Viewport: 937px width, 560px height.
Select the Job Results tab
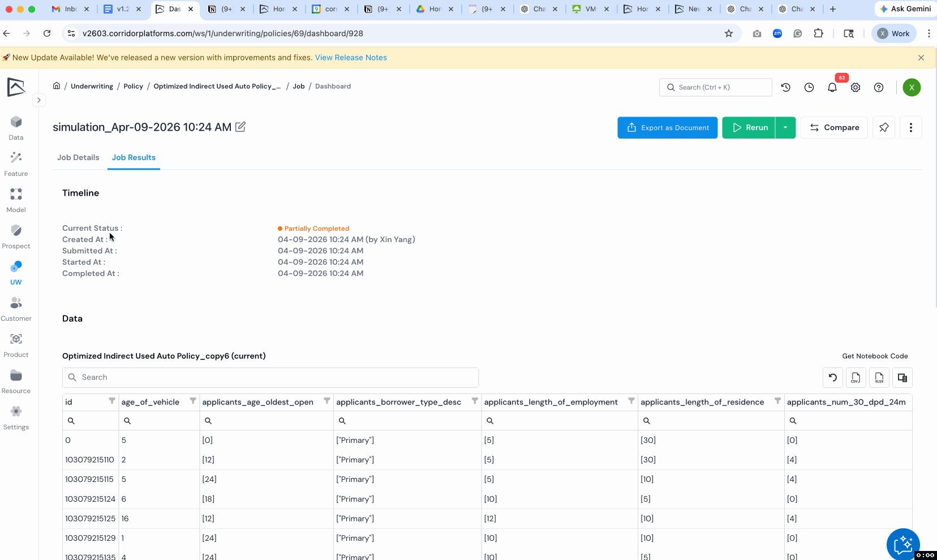coord(134,157)
